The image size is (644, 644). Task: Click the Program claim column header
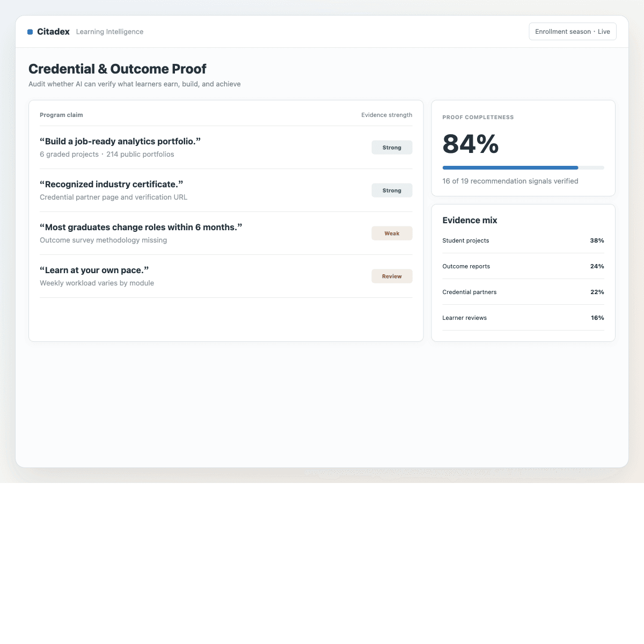tap(61, 115)
